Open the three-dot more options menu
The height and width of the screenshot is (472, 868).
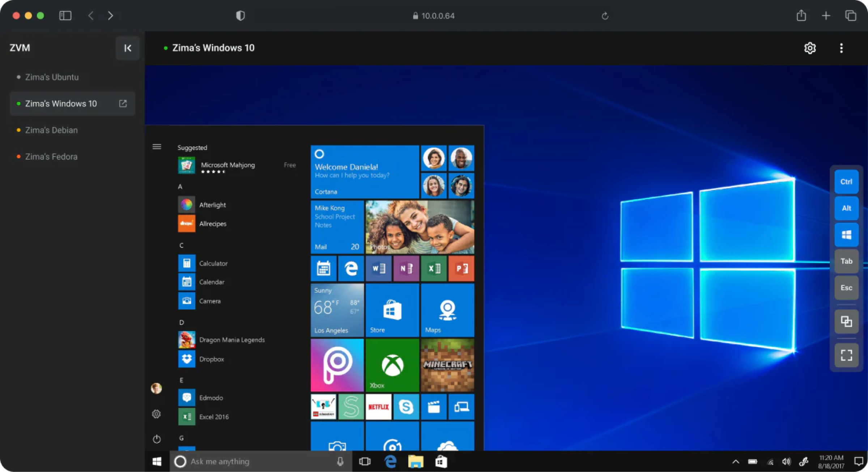point(841,48)
